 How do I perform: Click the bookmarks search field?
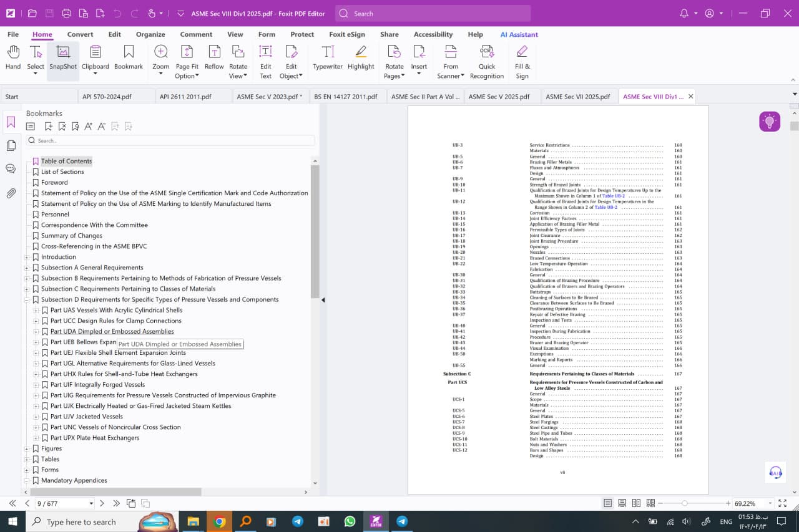click(x=170, y=141)
